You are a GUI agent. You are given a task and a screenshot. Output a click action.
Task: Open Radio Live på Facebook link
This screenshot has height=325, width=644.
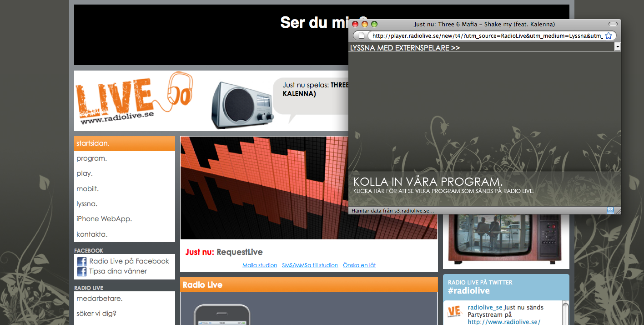pyautogui.click(x=129, y=261)
